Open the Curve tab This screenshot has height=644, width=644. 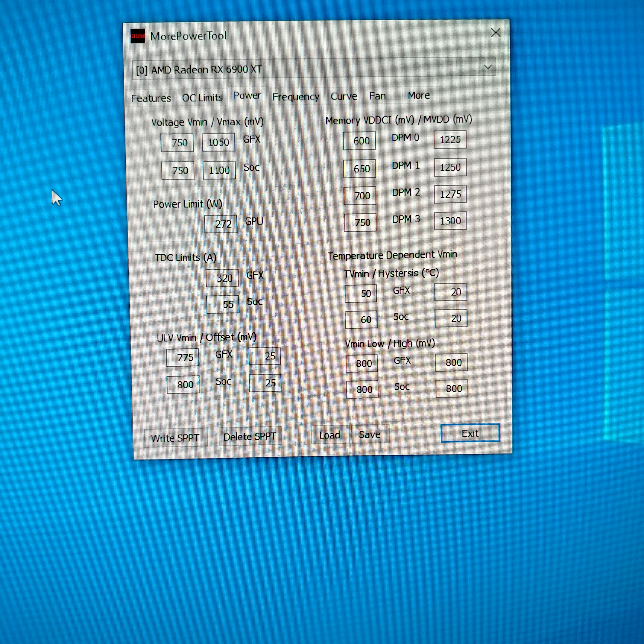pyautogui.click(x=344, y=96)
